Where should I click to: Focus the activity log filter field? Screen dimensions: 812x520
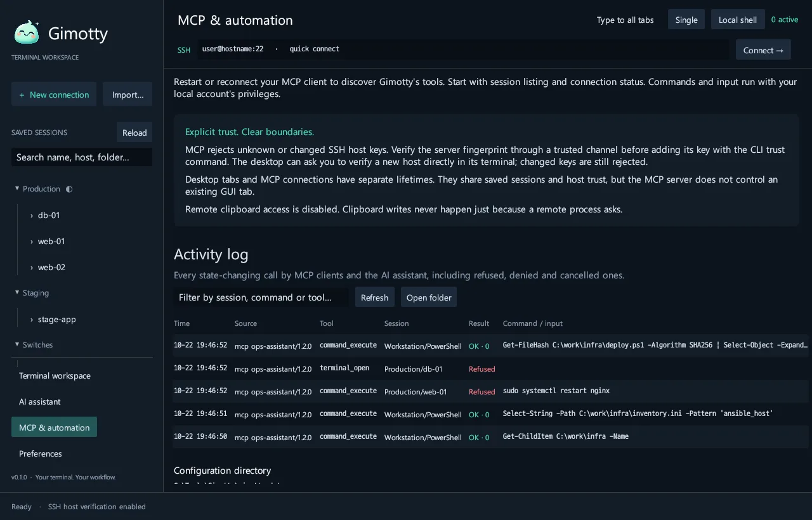(261, 297)
